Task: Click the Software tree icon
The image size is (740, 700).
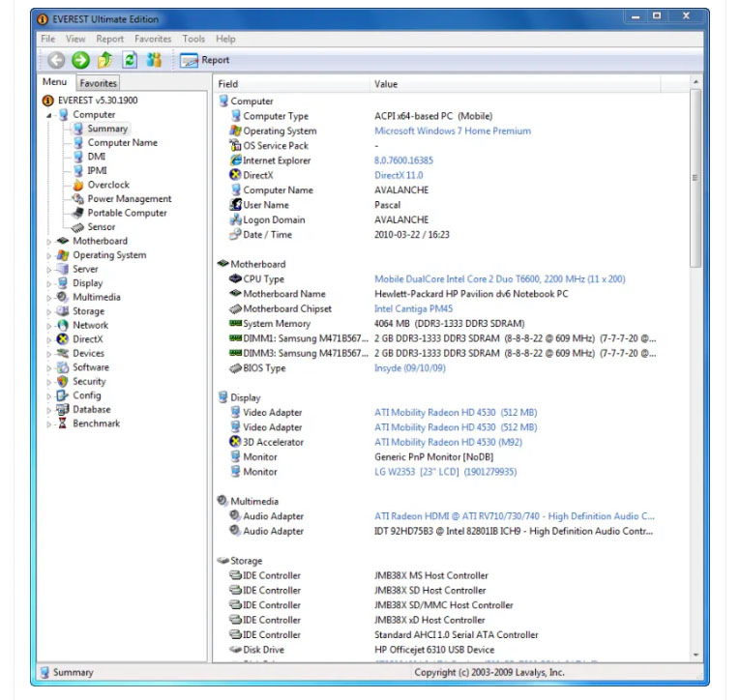Action: coord(63,367)
